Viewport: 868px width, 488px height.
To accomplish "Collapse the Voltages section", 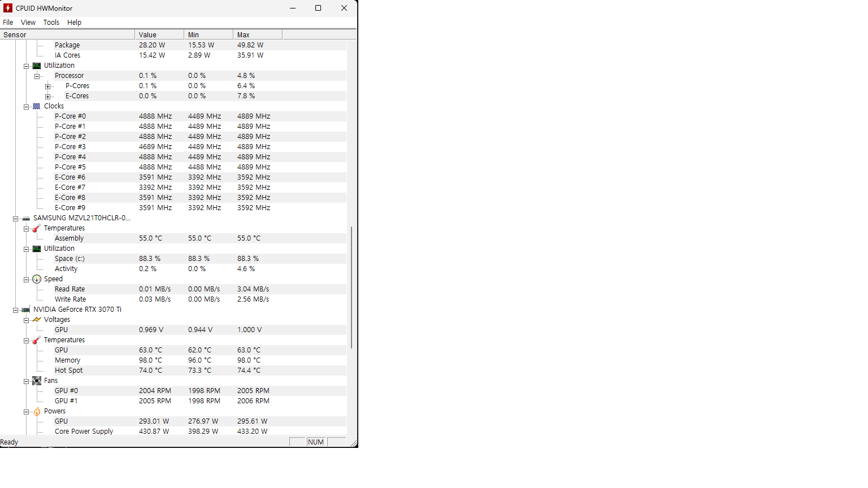I will click(26, 320).
